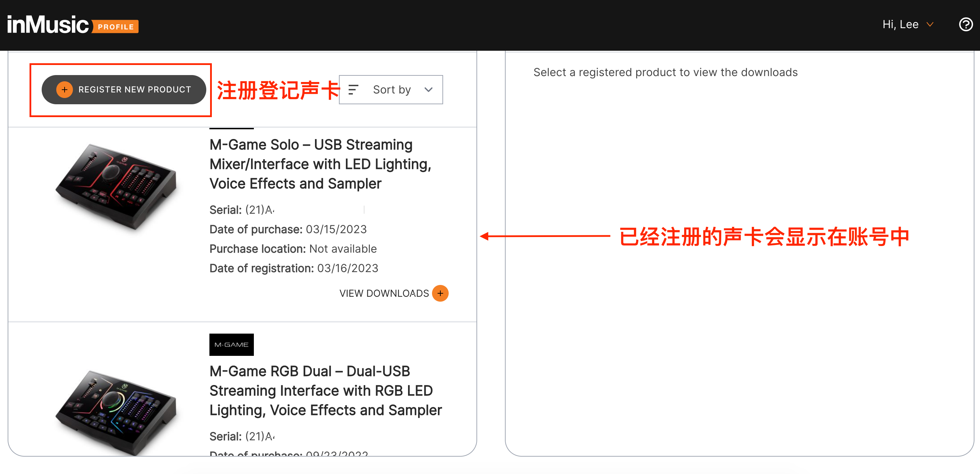Click the M-GAME brand logo badge
Screen dimensions: 980x474
[x=231, y=345]
